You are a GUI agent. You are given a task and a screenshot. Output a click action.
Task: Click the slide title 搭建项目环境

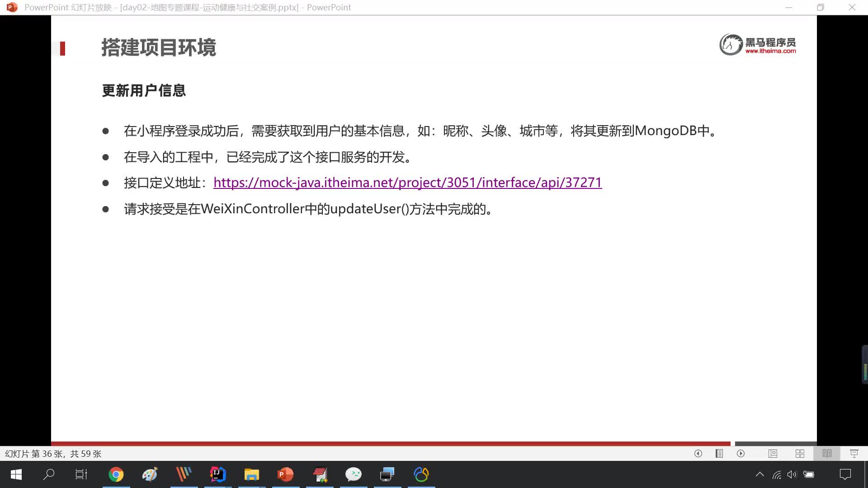coord(159,47)
